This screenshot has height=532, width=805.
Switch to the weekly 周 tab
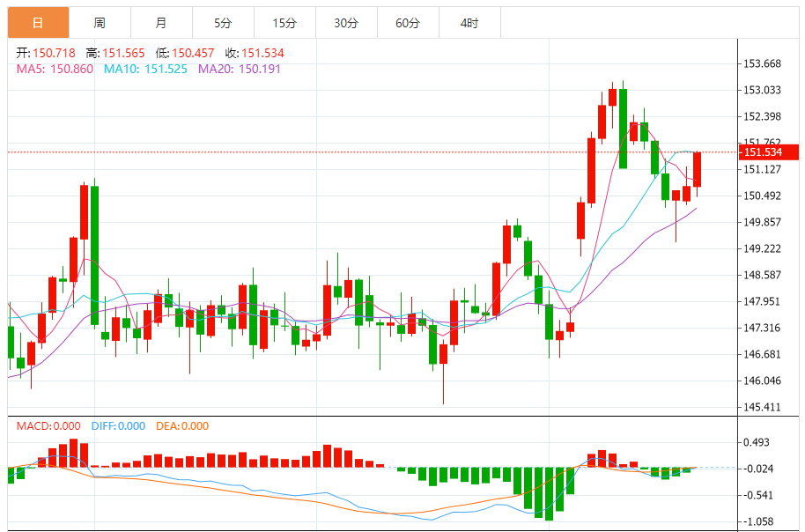(x=100, y=23)
